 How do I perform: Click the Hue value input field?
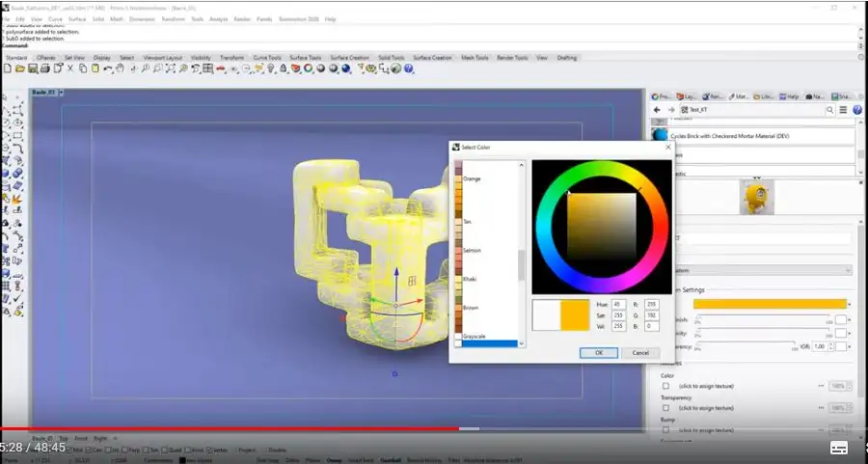point(619,305)
